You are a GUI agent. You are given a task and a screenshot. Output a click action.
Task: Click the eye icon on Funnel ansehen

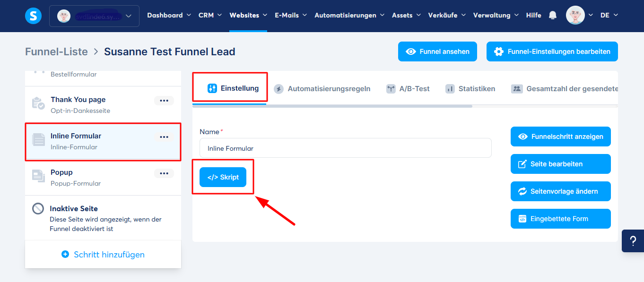(411, 51)
